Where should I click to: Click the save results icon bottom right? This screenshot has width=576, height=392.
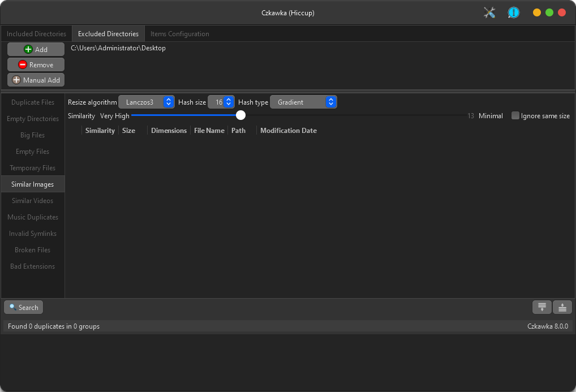click(x=541, y=307)
